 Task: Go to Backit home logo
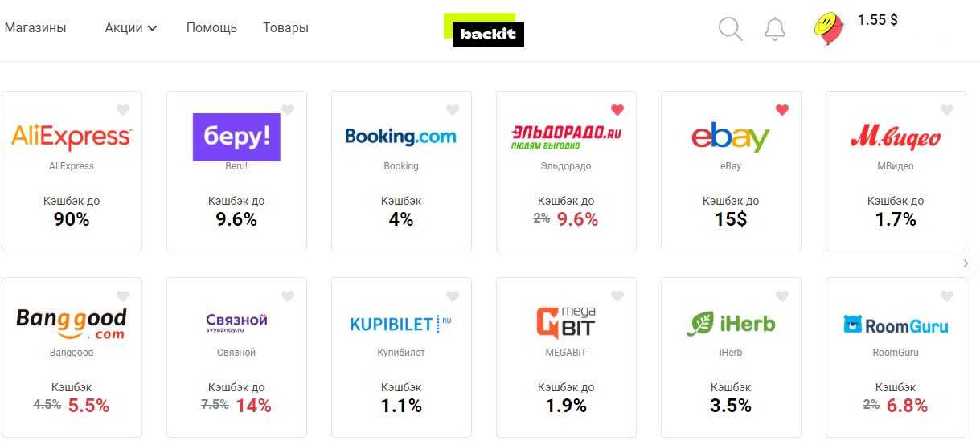(x=484, y=31)
